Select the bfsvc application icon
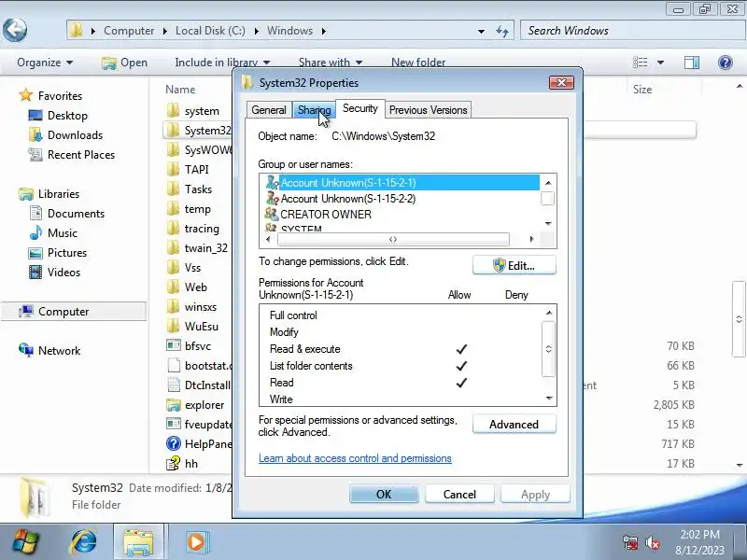The image size is (747, 560). (174, 345)
